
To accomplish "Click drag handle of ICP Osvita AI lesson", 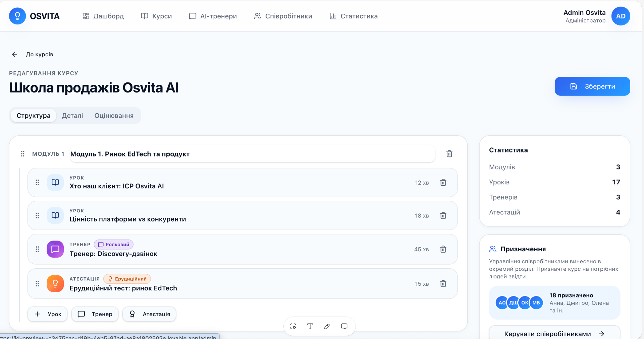I will point(37,183).
